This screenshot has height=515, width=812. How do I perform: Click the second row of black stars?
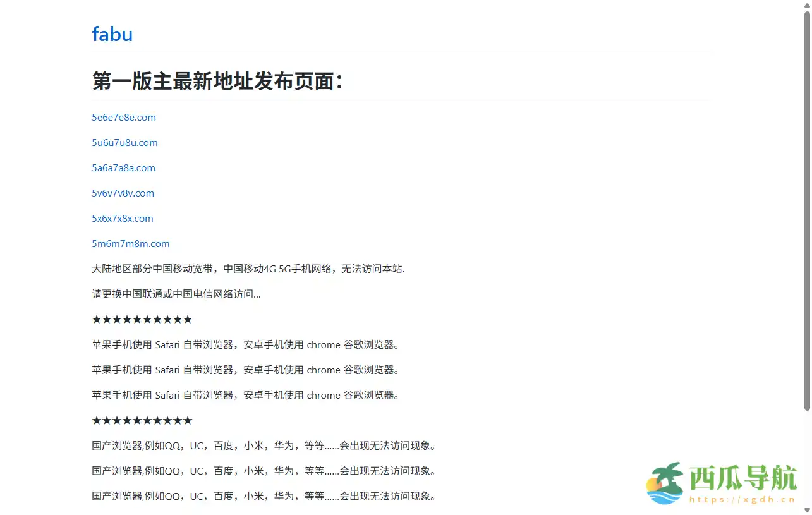point(142,421)
